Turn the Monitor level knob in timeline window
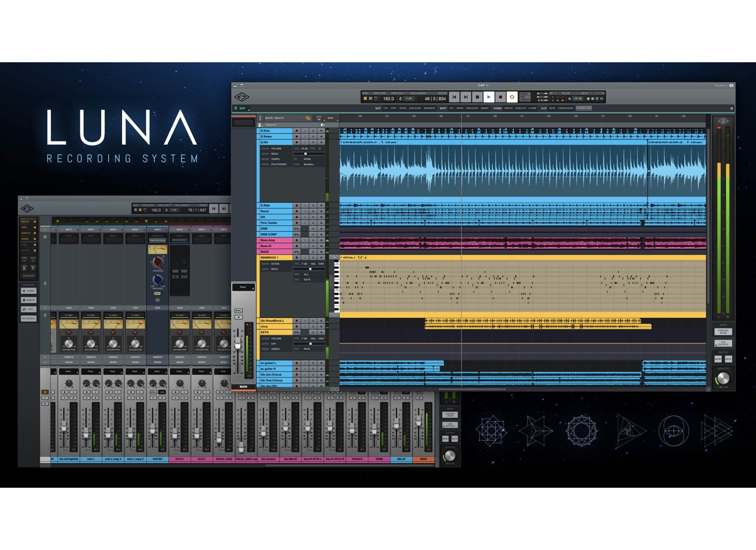Viewport: 756px width, 550px height. tap(723, 379)
